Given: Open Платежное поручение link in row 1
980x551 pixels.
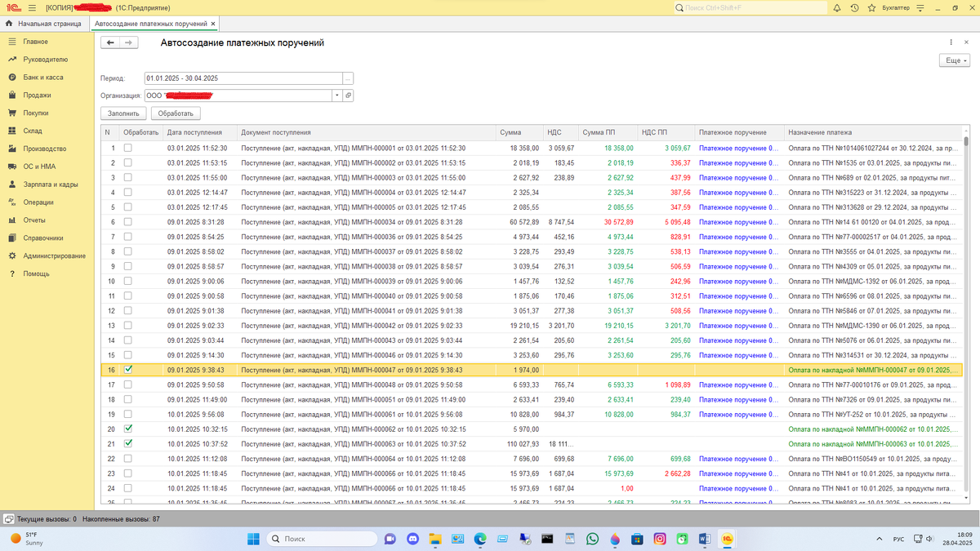Looking at the screenshot, I should pos(738,149).
